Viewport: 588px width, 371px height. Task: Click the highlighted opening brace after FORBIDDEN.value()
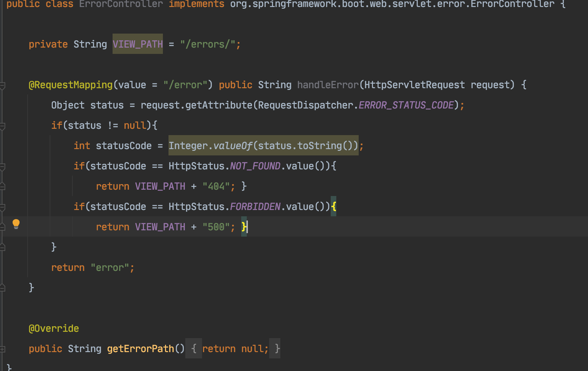coord(334,206)
